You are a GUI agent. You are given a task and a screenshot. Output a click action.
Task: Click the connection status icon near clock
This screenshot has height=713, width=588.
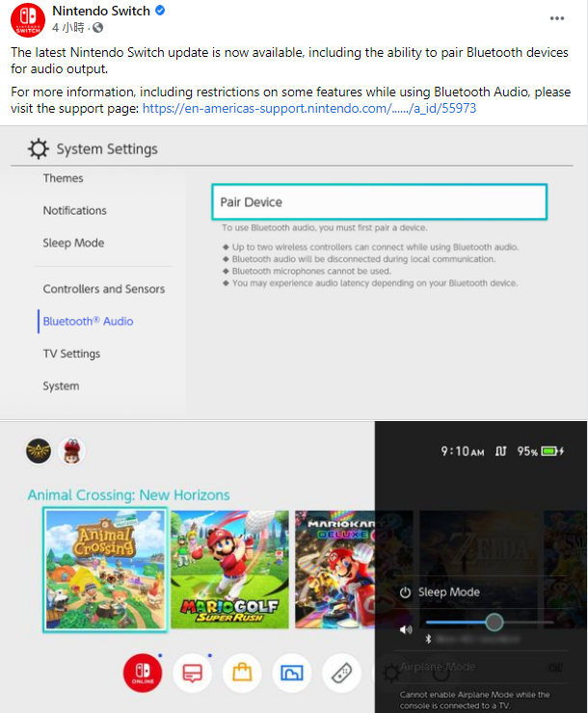click(x=500, y=451)
